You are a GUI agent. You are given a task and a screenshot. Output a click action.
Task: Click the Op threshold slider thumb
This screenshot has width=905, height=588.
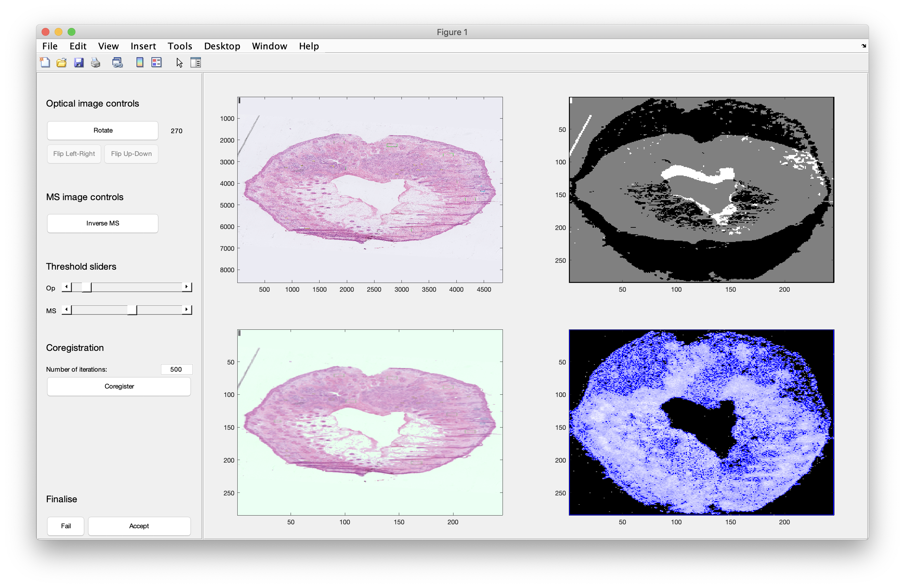86,287
